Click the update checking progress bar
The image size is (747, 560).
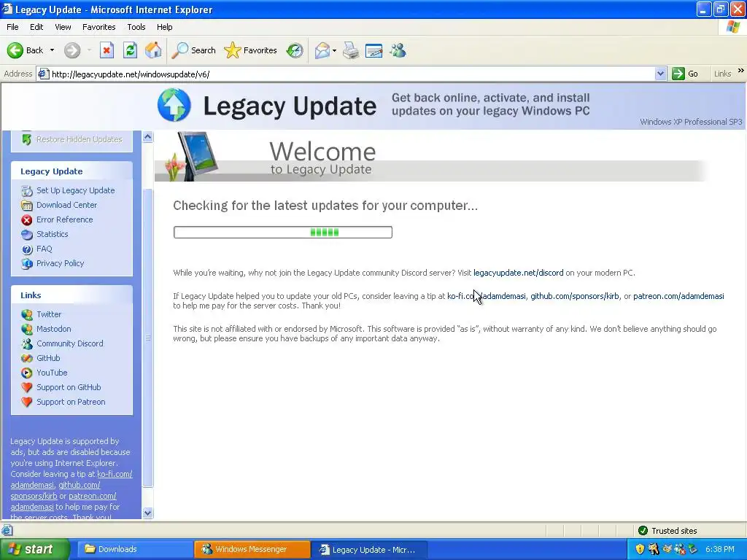pos(283,233)
